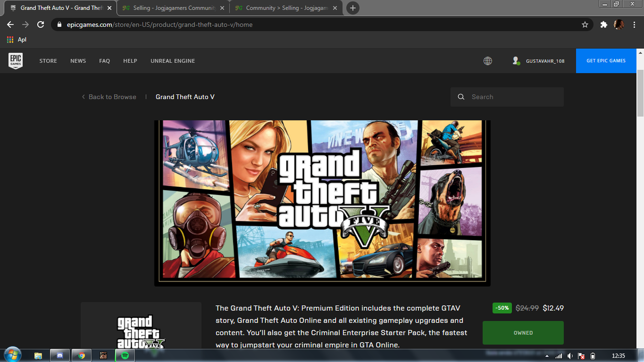Viewport: 644px width, 362px height.
Task: Open the language globe selector
Action: click(x=488, y=61)
